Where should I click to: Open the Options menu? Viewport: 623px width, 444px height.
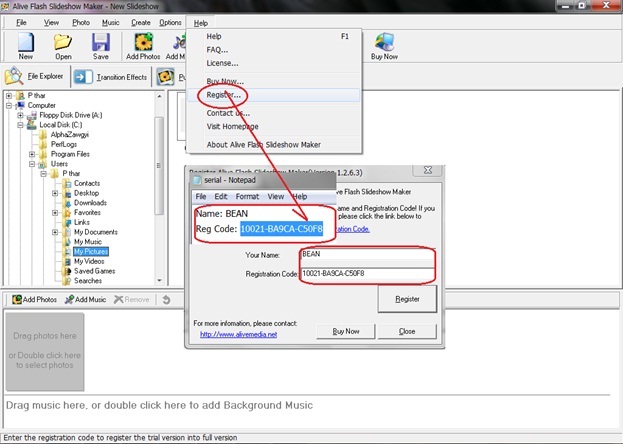point(170,23)
